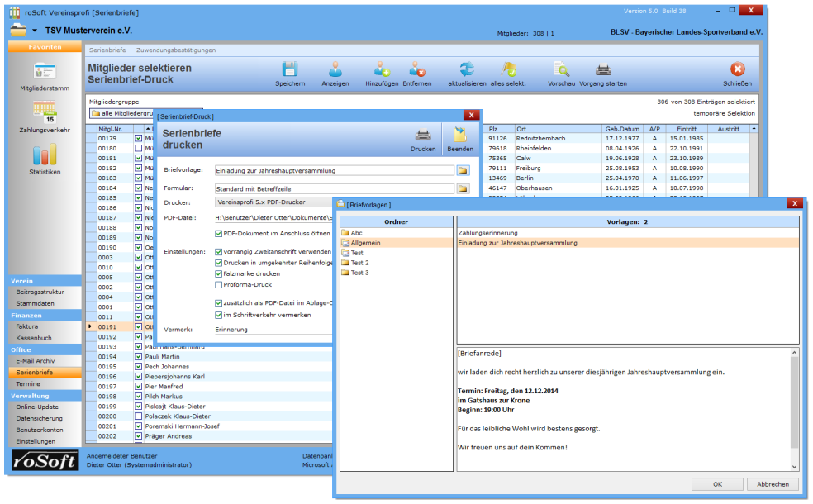The height and width of the screenshot is (504, 813).
Task: Select the Test 2 folder
Action: click(359, 263)
